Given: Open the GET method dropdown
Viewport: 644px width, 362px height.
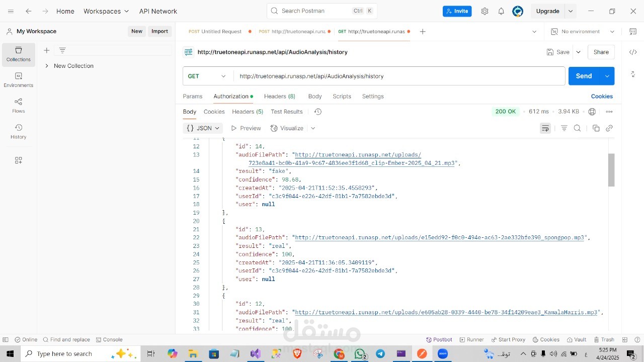Looking at the screenshot, I should [208, 76].
